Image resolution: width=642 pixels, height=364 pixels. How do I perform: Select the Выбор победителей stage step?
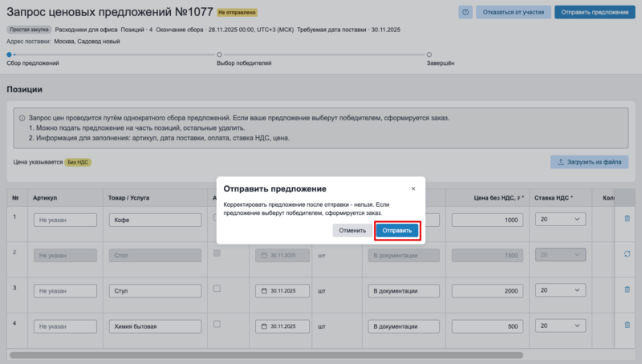point(219,55)
